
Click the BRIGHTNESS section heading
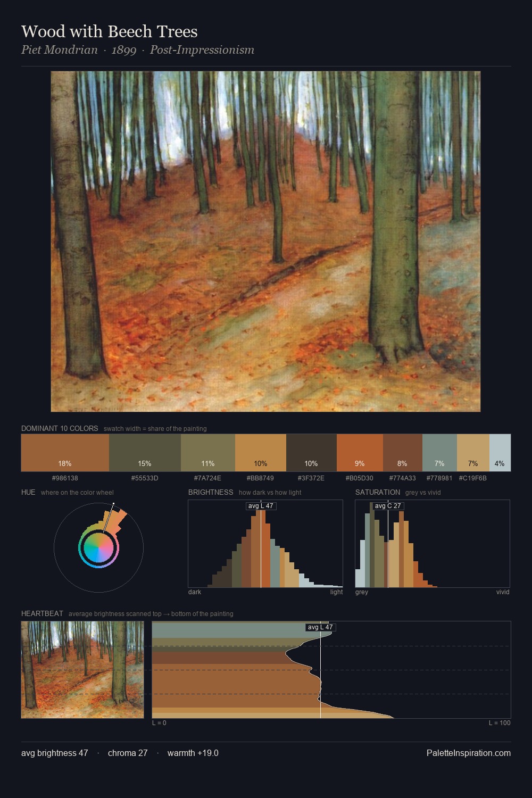tap(211, 492)
